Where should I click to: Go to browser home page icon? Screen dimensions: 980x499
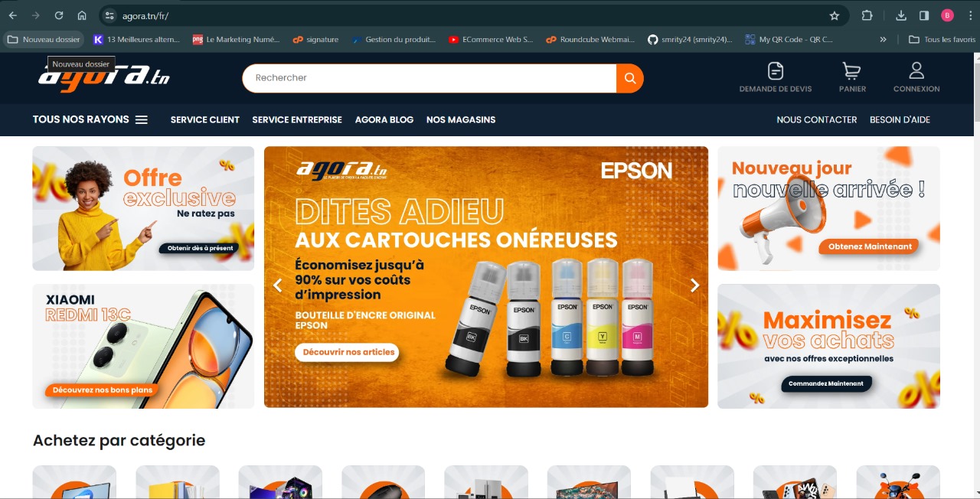pyautogui.click(x=82, y=15)
